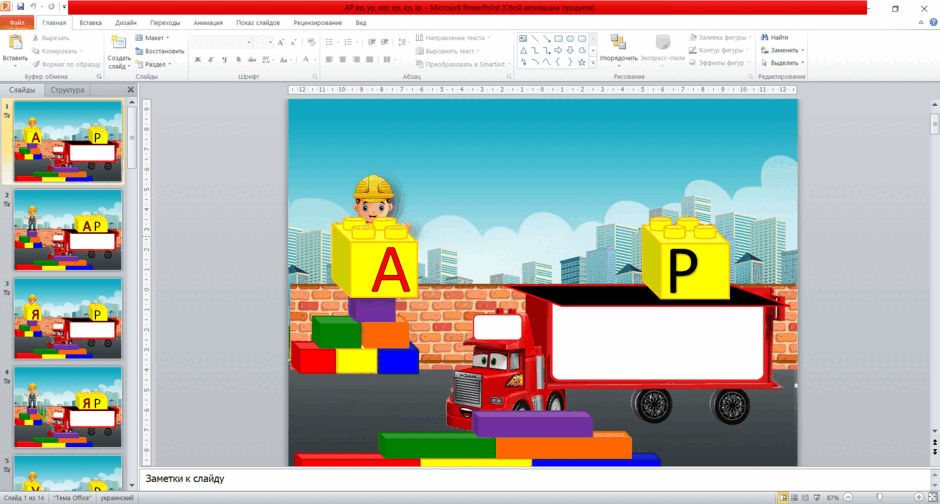Viewport: 940px width, 504px height.
Task: Click the numbered list icon
Action: coord(350,42)
